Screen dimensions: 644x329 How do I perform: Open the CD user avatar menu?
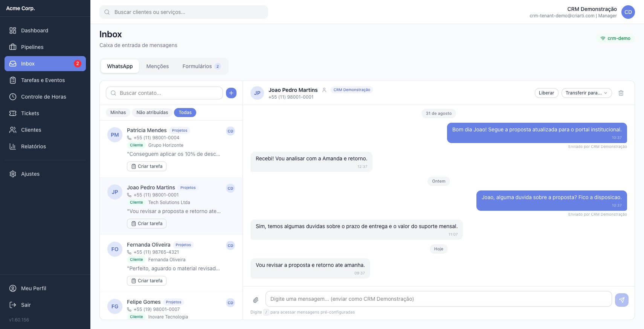point(628,12)
